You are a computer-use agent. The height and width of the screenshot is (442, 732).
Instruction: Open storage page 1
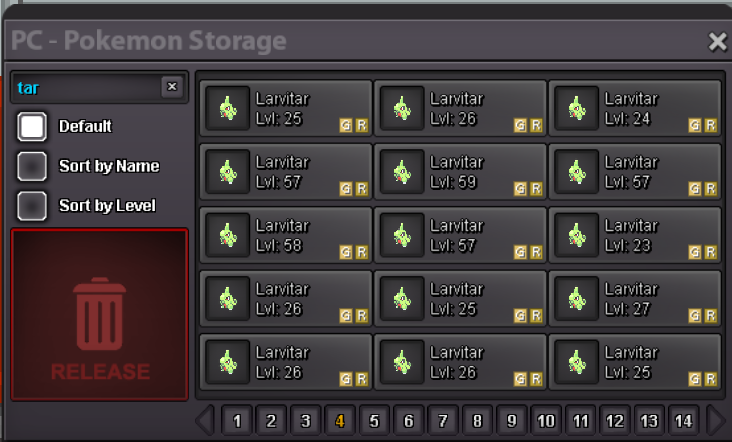[x=237, y=421]
